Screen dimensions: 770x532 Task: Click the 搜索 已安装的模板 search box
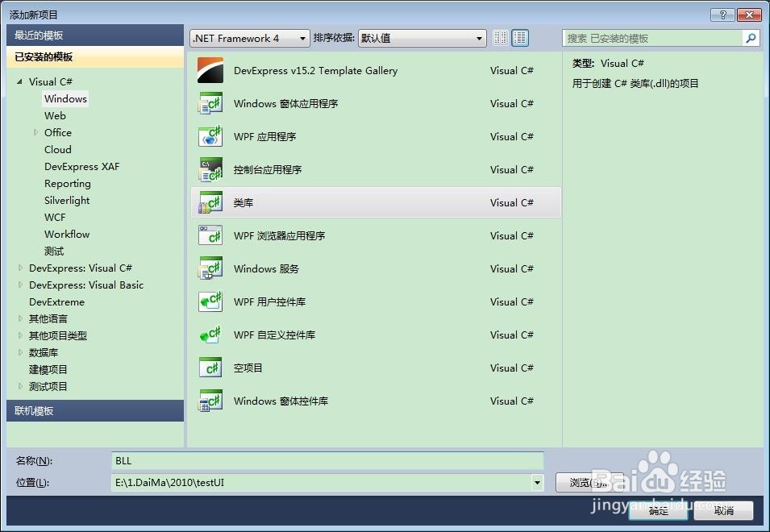[x=652, y=38]
